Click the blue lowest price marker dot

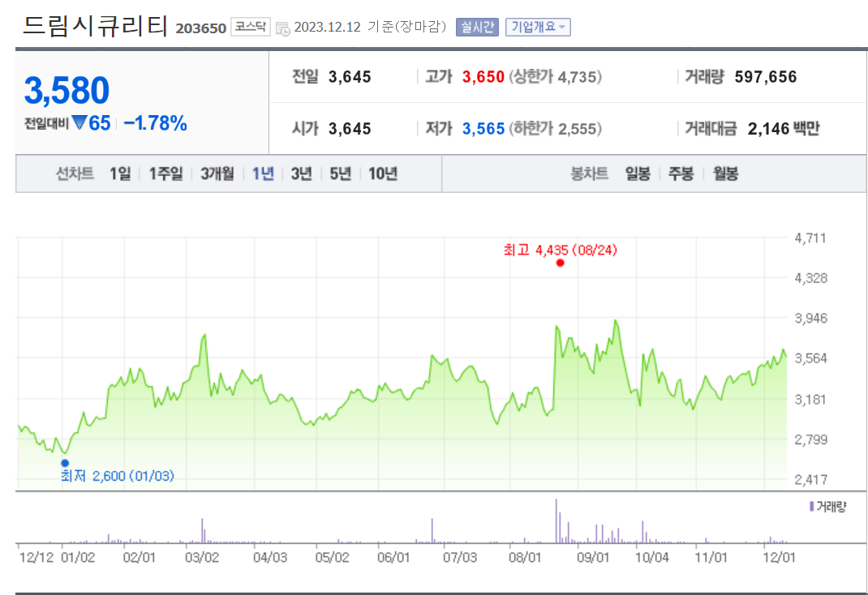[x=65, y=464]
